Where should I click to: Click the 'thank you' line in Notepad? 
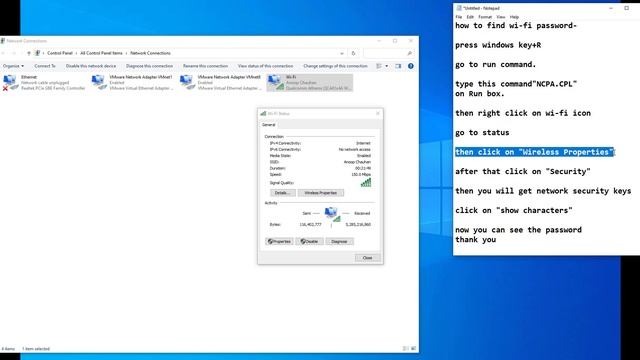pos(476,240)
